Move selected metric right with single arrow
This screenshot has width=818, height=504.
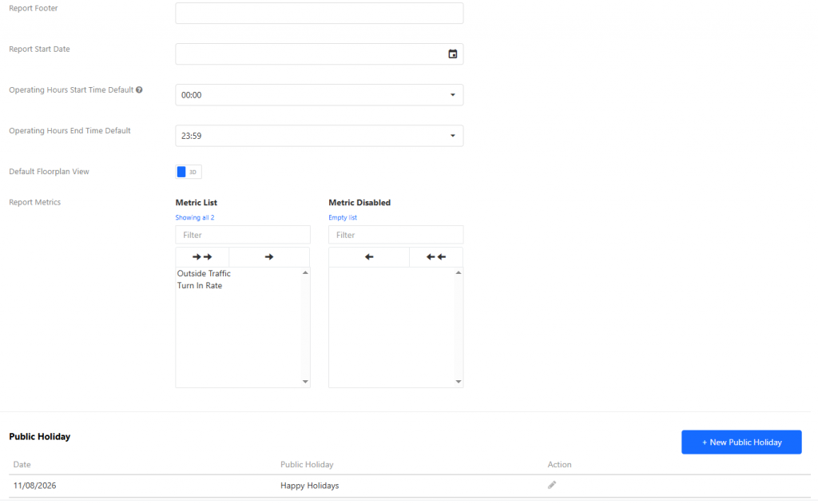click(x=269, y=256)
